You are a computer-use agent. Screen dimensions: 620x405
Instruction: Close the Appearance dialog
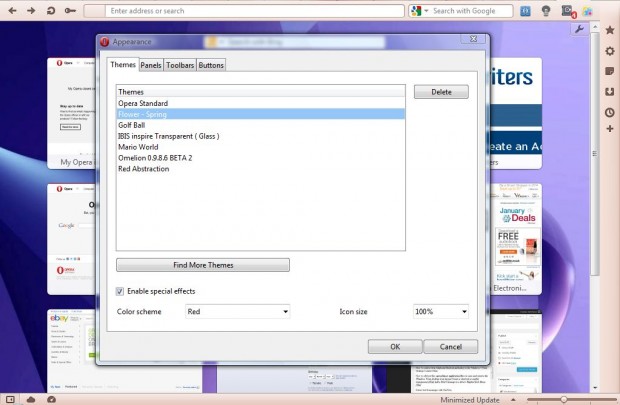(x=473, y=39)
